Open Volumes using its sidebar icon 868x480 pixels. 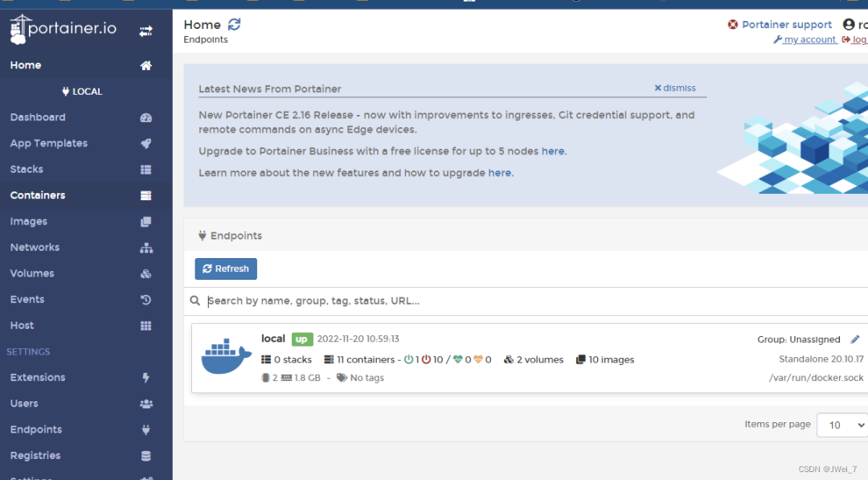145,273
